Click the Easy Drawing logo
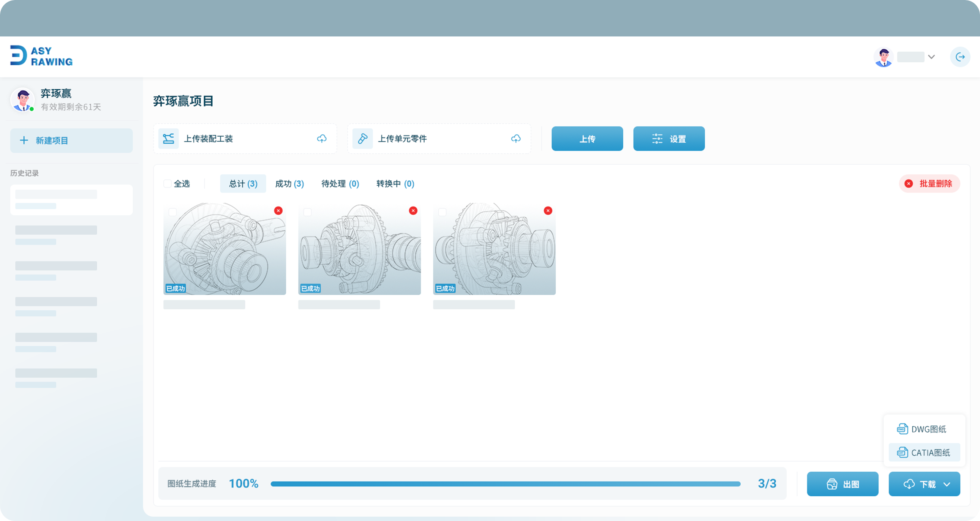 coord(41,56)
